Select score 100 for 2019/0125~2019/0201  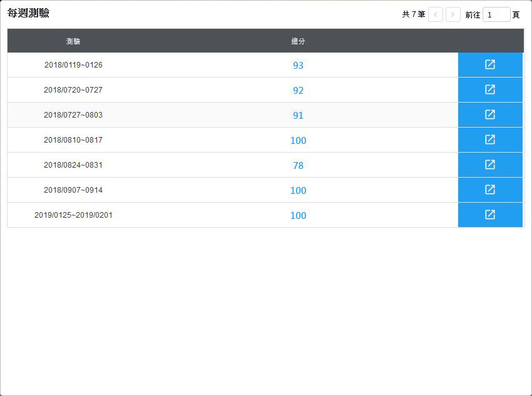point(298,215)
